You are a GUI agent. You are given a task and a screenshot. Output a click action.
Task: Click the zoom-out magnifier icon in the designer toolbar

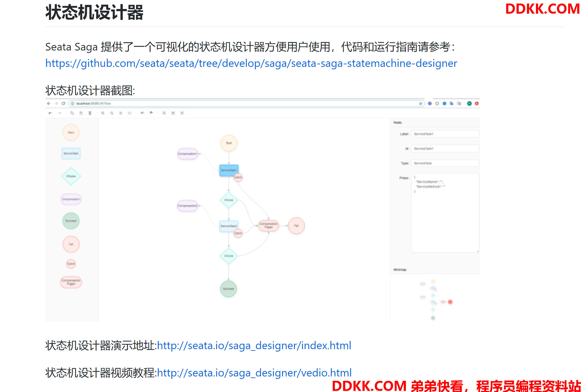(112, 113)
